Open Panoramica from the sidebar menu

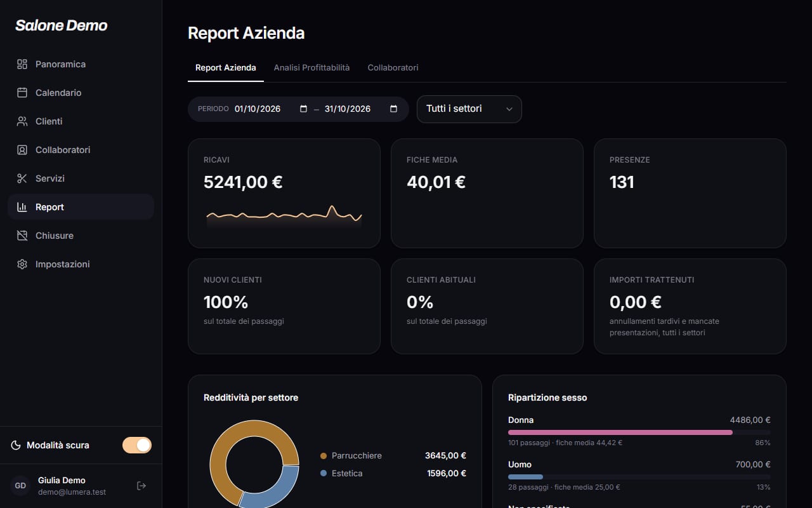(x=81, y=64)
